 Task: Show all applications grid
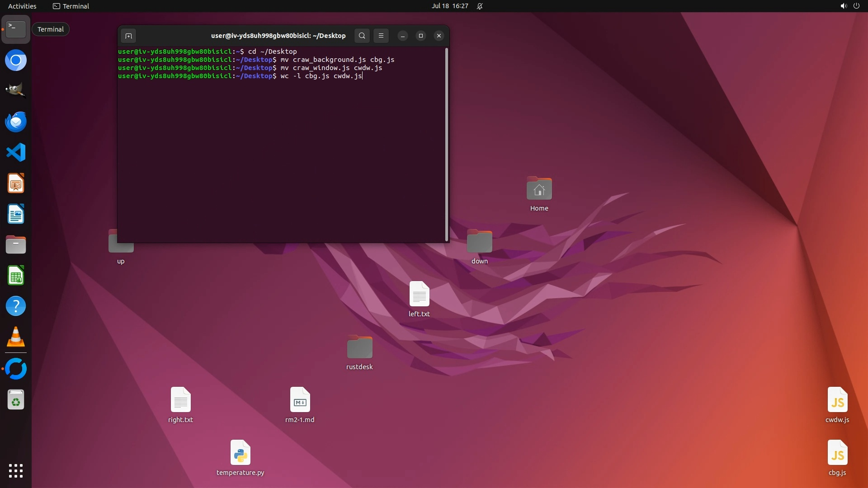[x=16, y=471]
